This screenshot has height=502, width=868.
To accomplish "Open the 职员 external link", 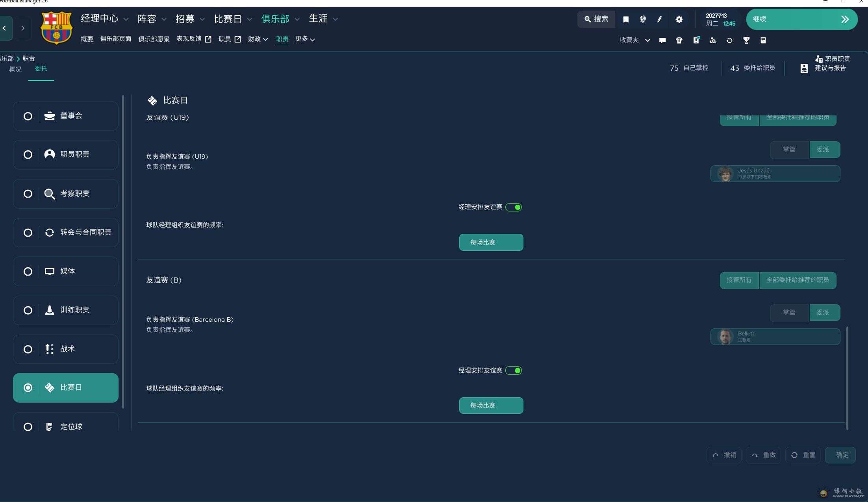I will [230, 39].
